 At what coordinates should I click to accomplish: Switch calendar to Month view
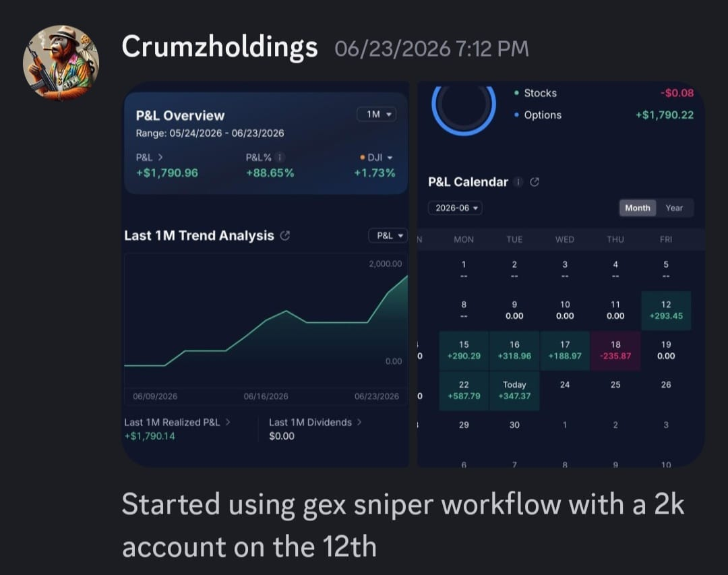click(638, 208)
